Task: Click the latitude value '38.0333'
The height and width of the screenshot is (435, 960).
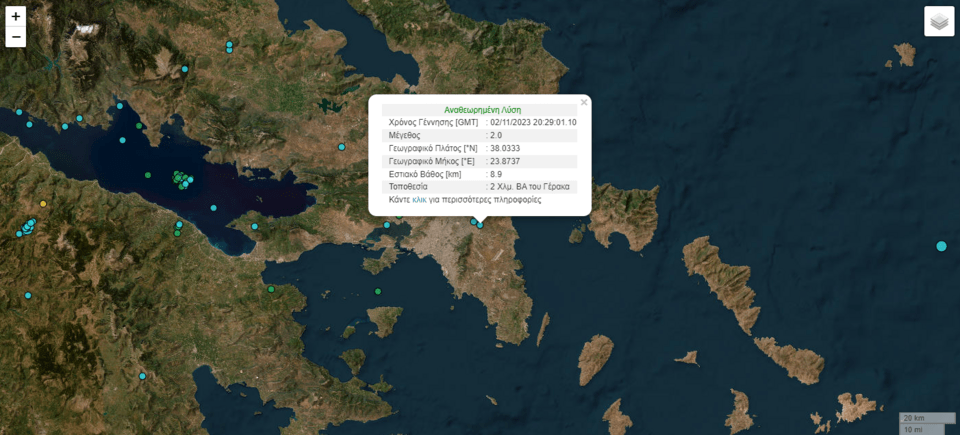Action: (506, 148)
